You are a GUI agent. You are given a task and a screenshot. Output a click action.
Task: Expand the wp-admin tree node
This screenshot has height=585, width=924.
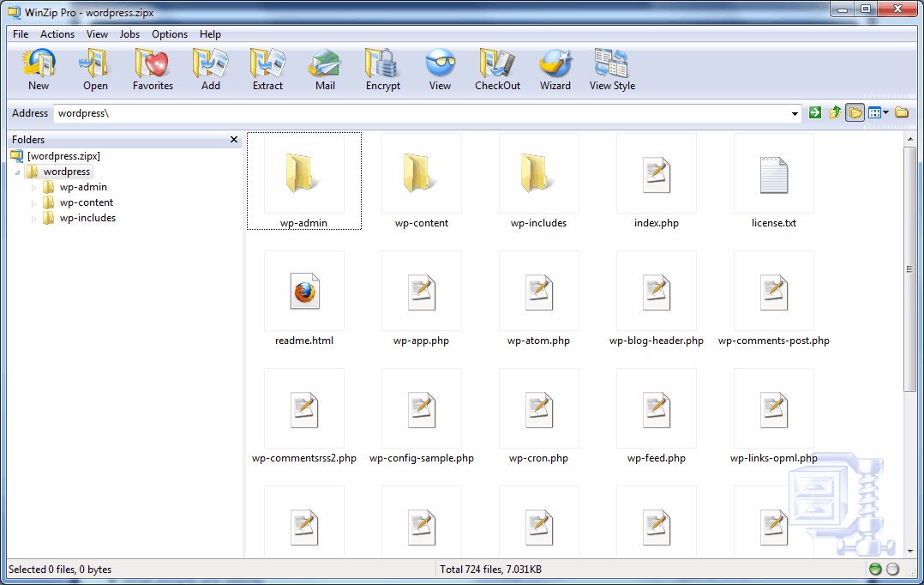34,187
